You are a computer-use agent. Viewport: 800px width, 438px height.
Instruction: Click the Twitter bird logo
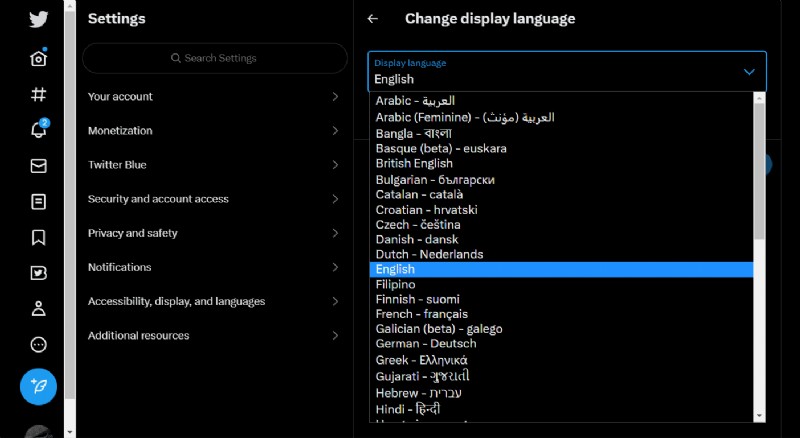pos(38,19)
